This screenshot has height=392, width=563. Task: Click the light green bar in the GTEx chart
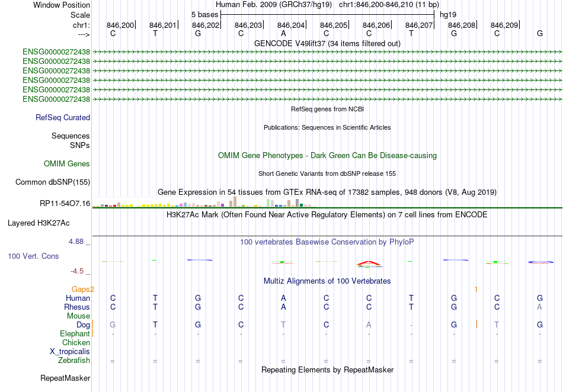(x=268, y=203)
